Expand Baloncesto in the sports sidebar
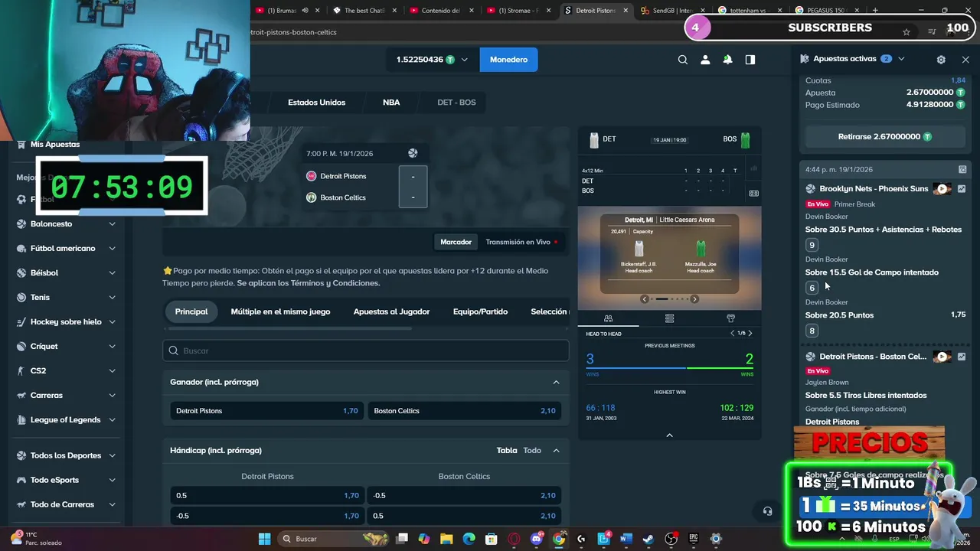 (x=112, y=224)
